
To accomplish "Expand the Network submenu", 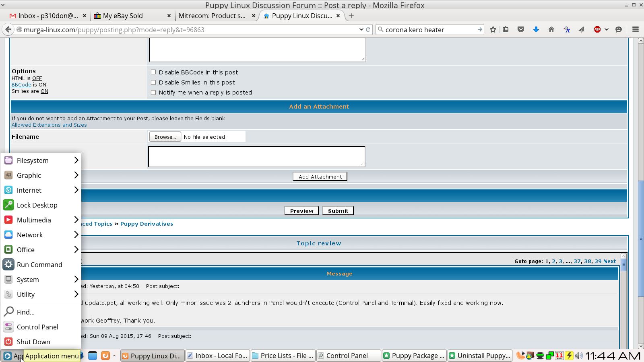I will tap(41, 235).
